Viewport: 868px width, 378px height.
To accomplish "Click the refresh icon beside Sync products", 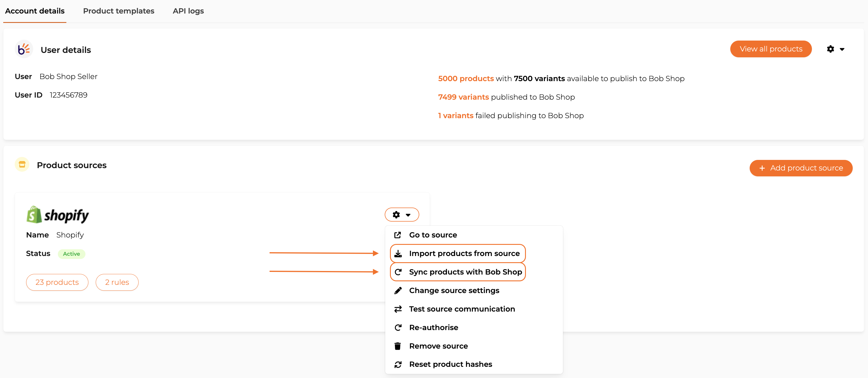I will click(x=398, y=272).
